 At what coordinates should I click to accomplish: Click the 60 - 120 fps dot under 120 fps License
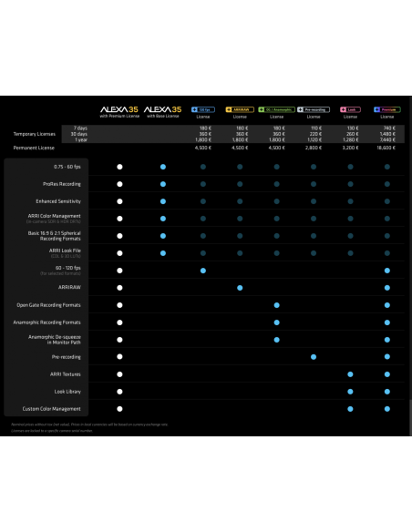pos(203,271)
